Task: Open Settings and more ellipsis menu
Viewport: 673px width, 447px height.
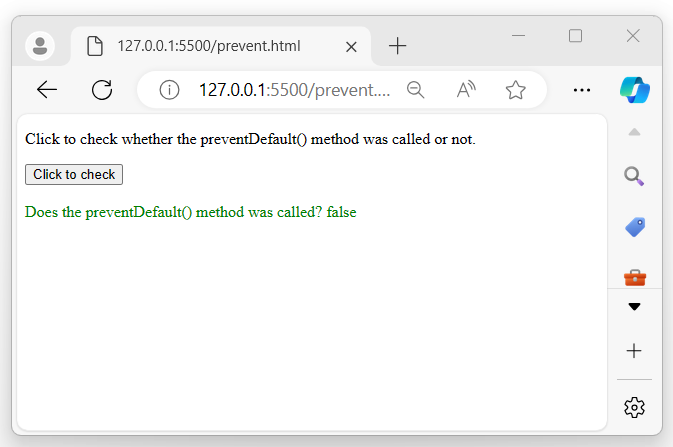Action: [582, 90]
